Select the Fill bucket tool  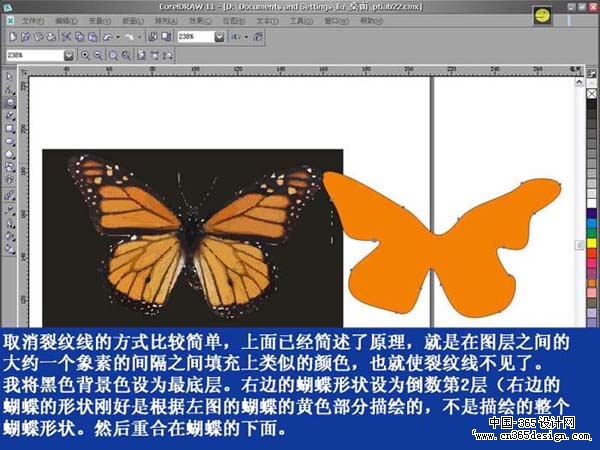coord(9,236)
